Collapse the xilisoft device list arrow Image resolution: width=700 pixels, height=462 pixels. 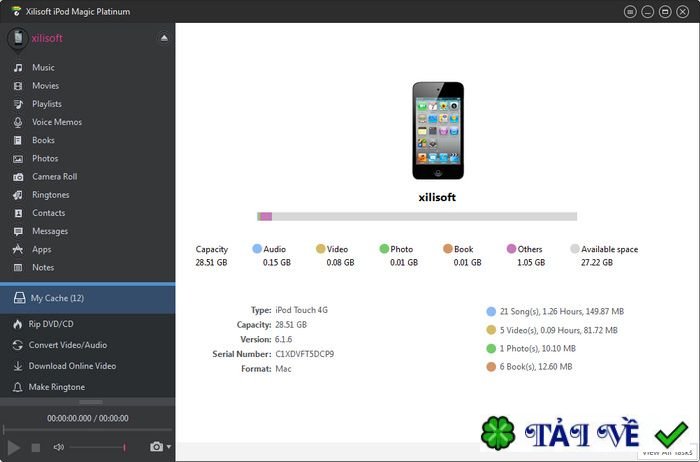pos(164,38)
